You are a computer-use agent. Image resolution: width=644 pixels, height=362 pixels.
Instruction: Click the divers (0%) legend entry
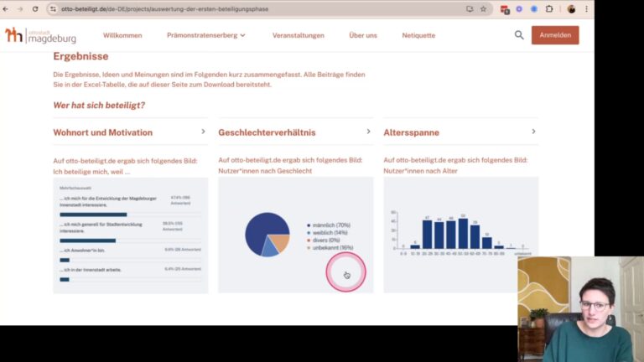tap(324, 240)
